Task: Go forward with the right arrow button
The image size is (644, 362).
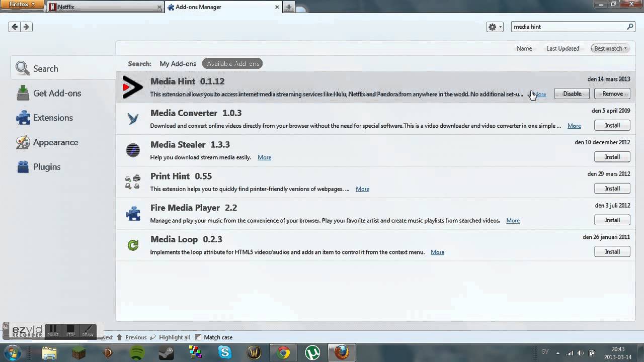Action: coord(27,27)
